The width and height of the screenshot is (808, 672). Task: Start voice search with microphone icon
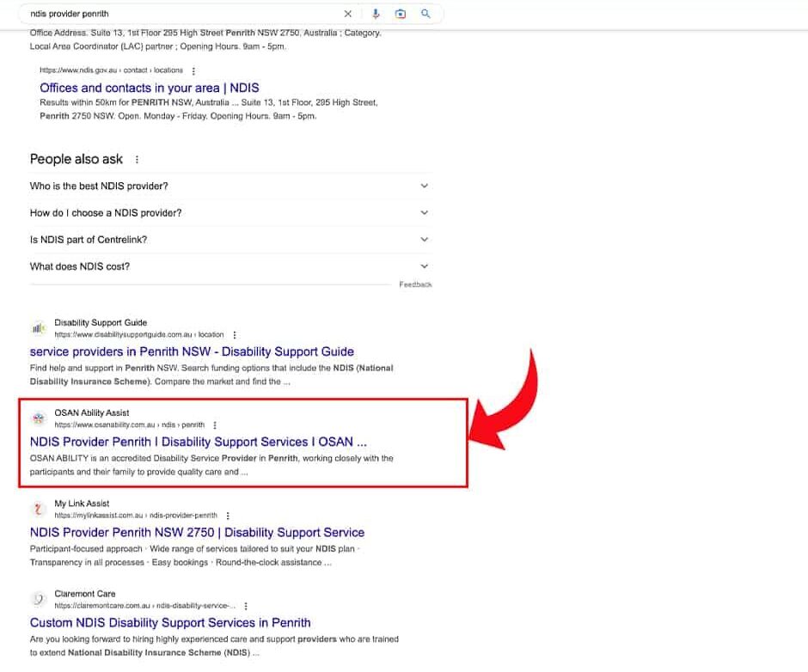376,14
